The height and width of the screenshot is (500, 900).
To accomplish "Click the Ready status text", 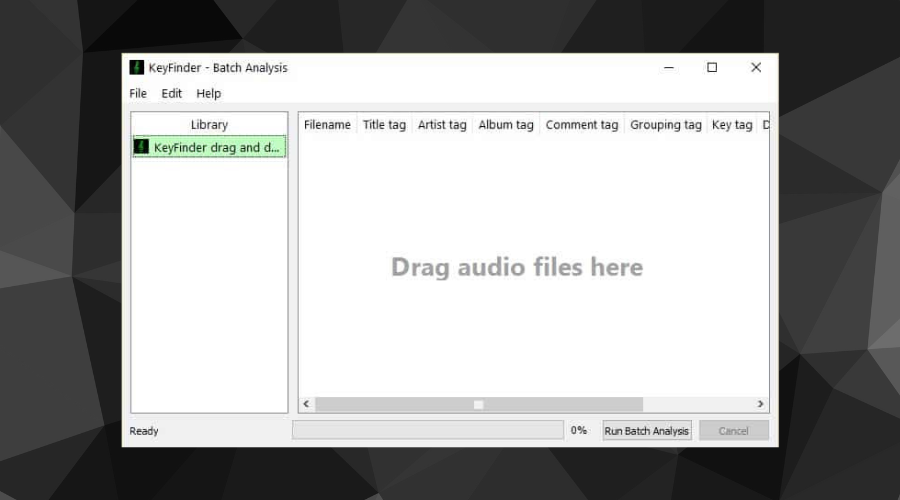I will pyautogui.click(x=143, y=431).
